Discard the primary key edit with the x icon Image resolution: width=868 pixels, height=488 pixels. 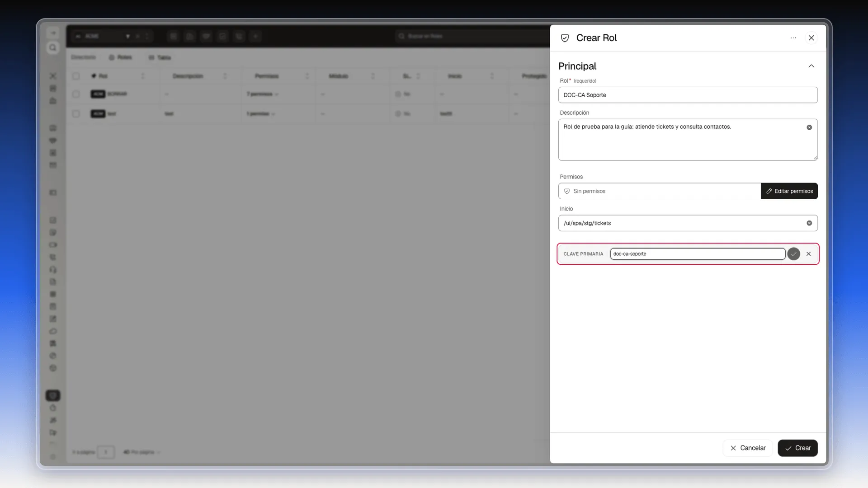point(809,254)
